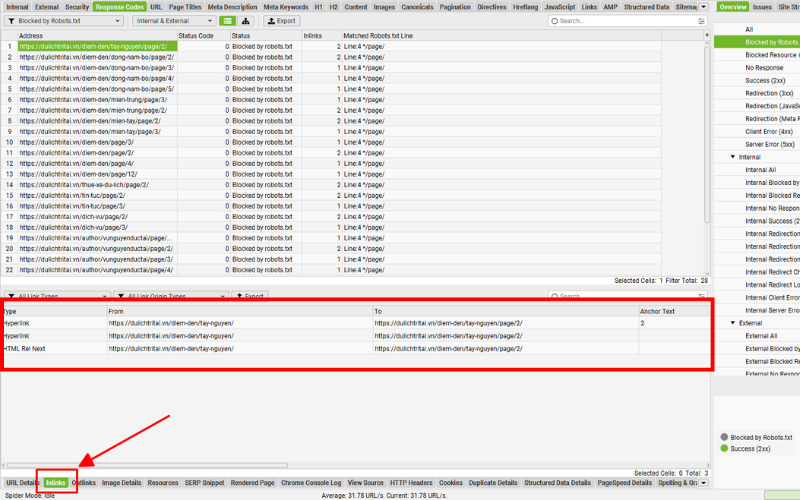Select Client Error (4xx) in overview tree

click(x=769, y=132)
